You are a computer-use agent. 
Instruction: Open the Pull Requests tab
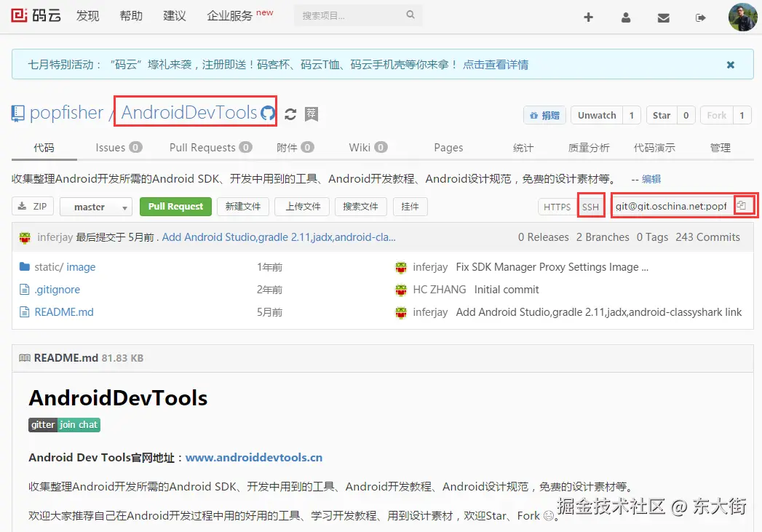[210, 147]
